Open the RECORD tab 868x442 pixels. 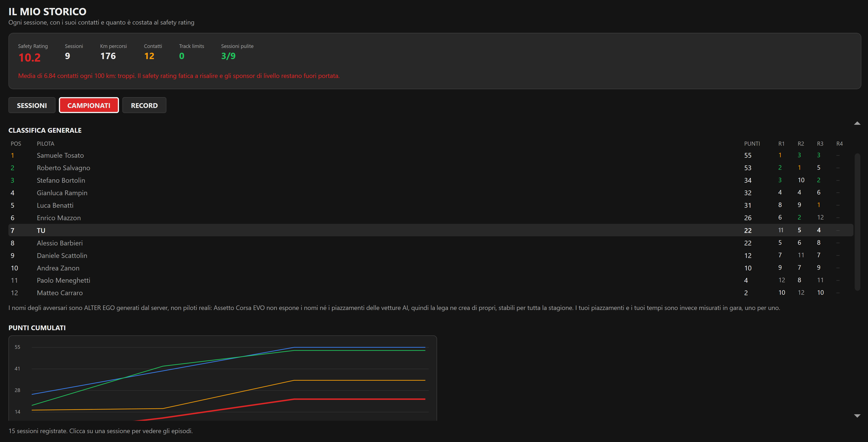point(144,105)
